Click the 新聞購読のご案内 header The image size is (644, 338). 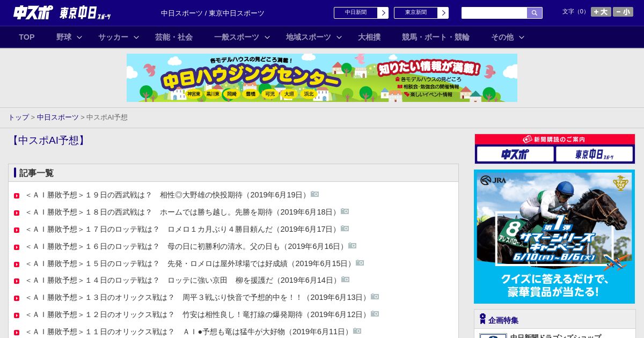(555, 139)
